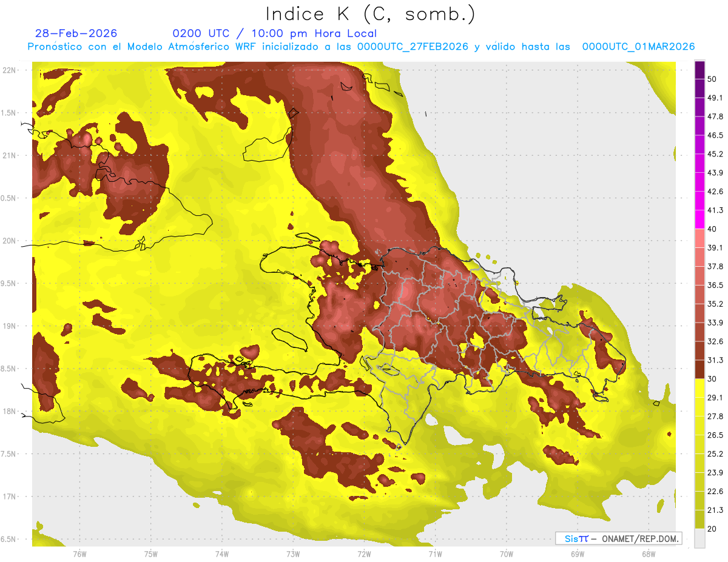Click the "72W" longitude label
Image resolution: width=728 pixels, height=562 pixels.
(364, 554)
